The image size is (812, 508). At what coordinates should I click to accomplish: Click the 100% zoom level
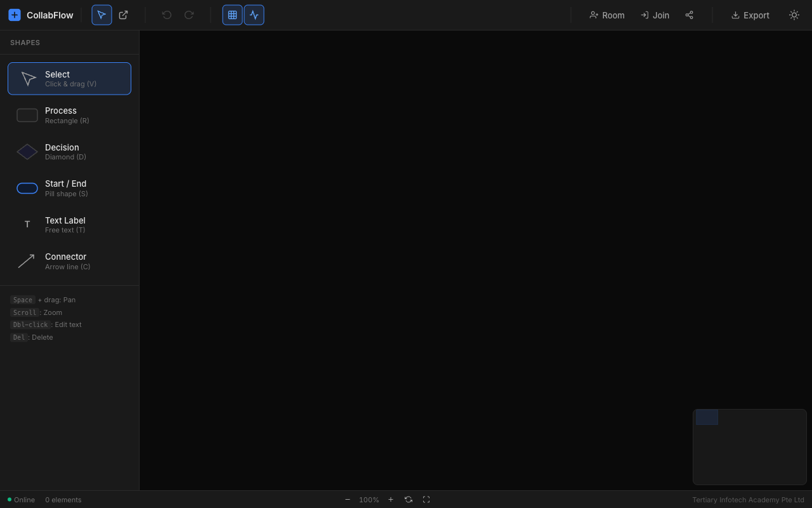369,500
